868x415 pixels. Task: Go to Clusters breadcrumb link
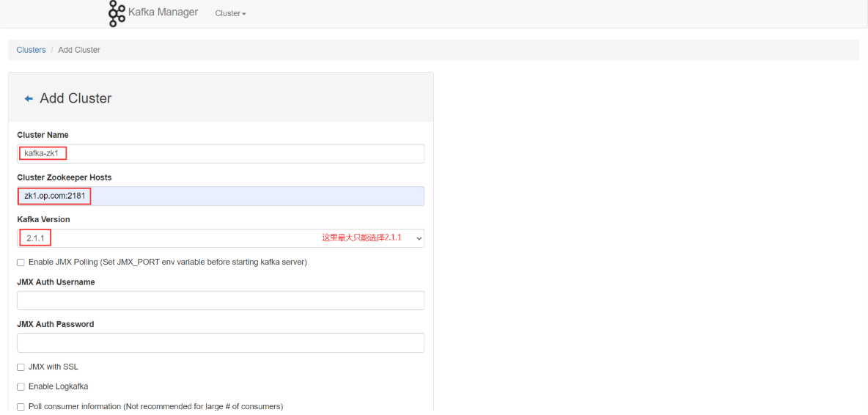(x=31, y=50)
